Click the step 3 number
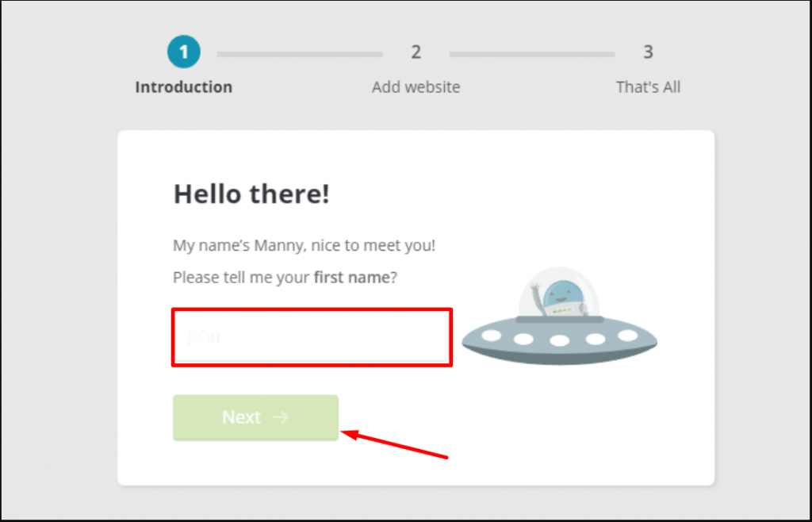 [648, 52]
